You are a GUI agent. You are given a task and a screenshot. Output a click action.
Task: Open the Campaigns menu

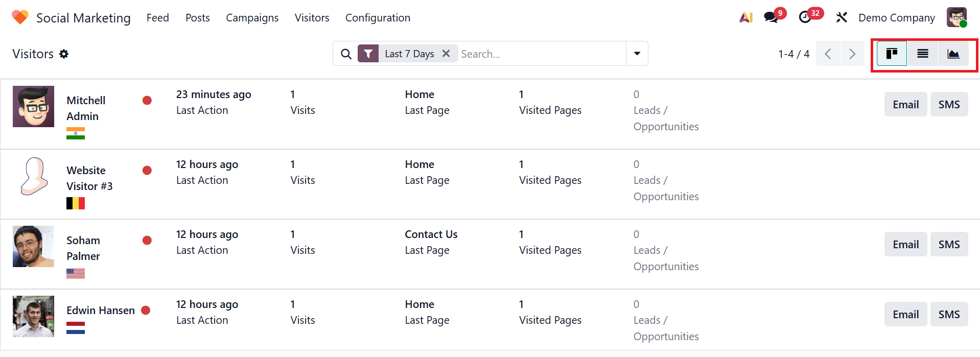pyautogui.click(x=252, y=17)
